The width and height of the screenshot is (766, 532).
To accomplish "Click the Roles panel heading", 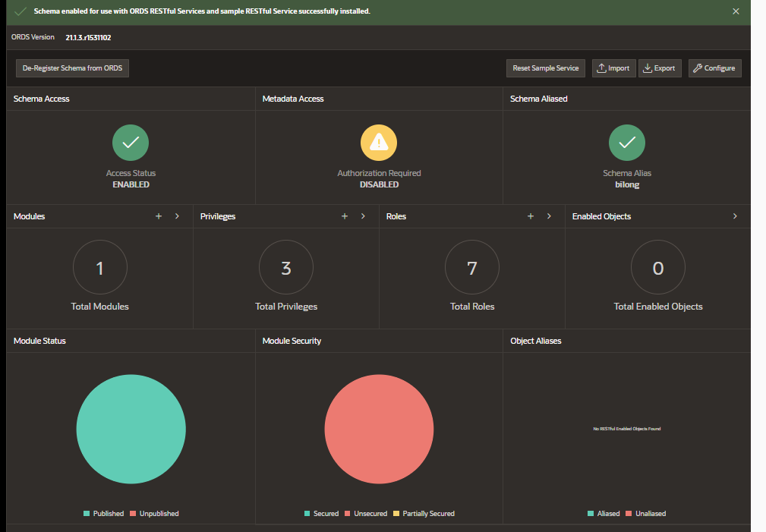I will [x=396, y=216].
